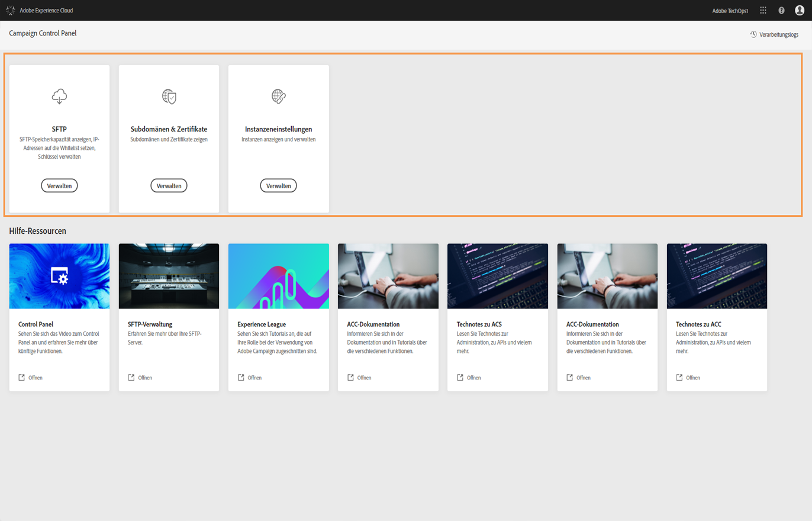
Task: Click the Öffnen link under SFTP-Verwaltung
Action: (145, 378)
